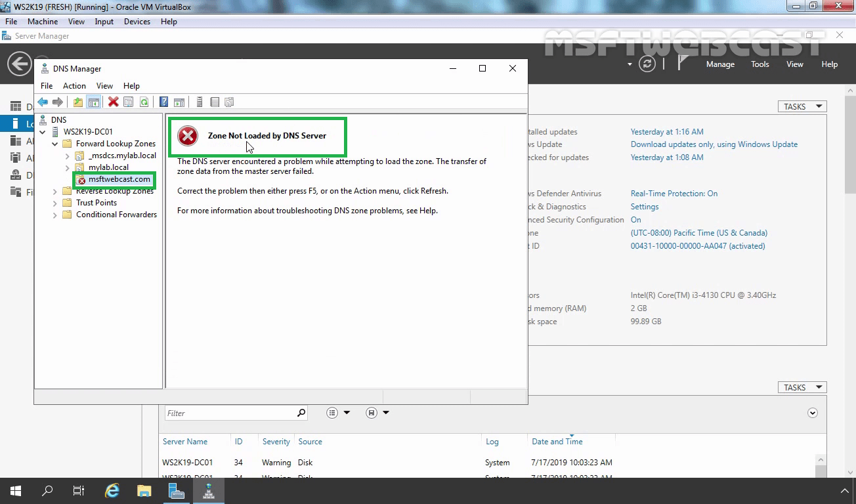The height and width of the screenshot is (504, 856).
Task: Click the green Refresh toolbar icon
Action: 144,102
